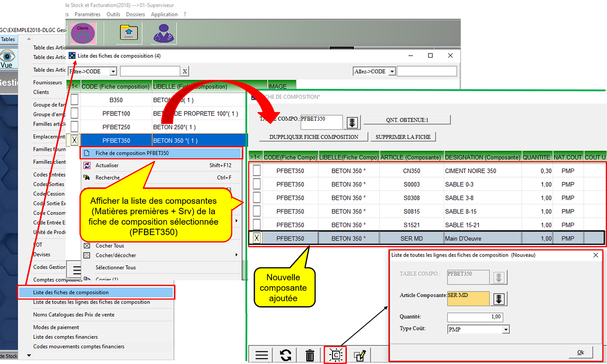Image resolution: width=607 pixels, height=364 pixels.
Task: Click the Actualiser refresh icon in context menu
Action: click(x=87, y=165)
